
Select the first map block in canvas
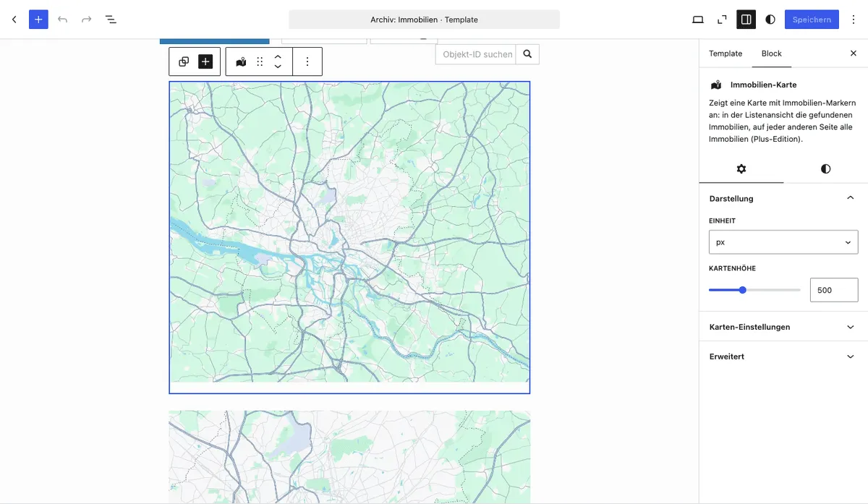pyautogui.click(x=349, y=237)
